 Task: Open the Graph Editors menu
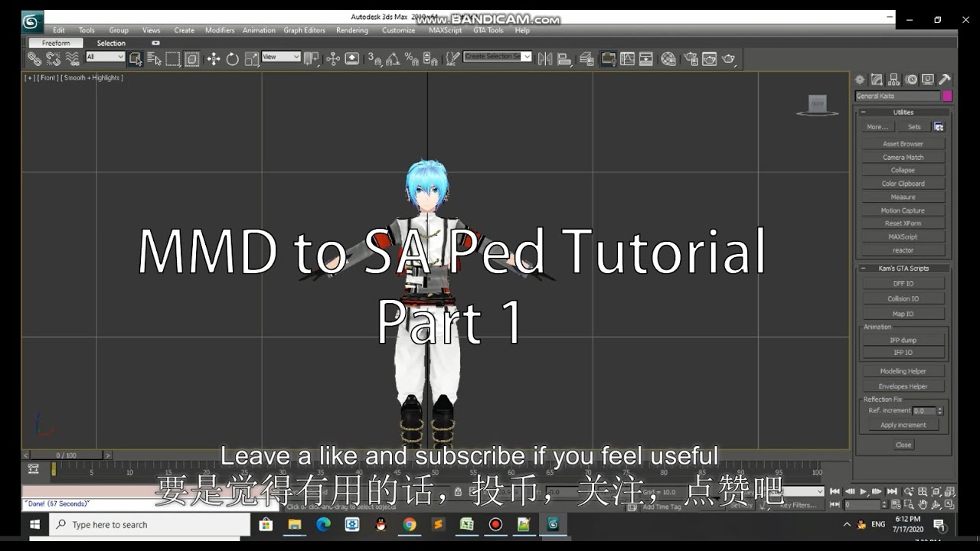pyautogui.click(x=305, y=31)
